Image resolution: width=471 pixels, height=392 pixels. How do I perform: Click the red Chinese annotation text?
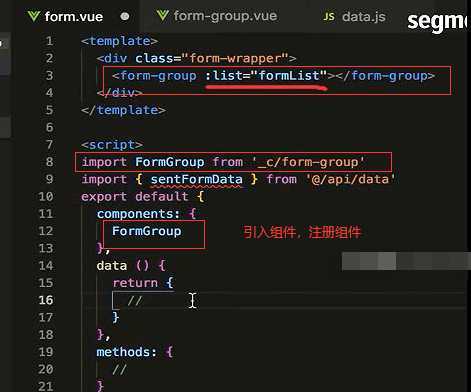(302, 232)
